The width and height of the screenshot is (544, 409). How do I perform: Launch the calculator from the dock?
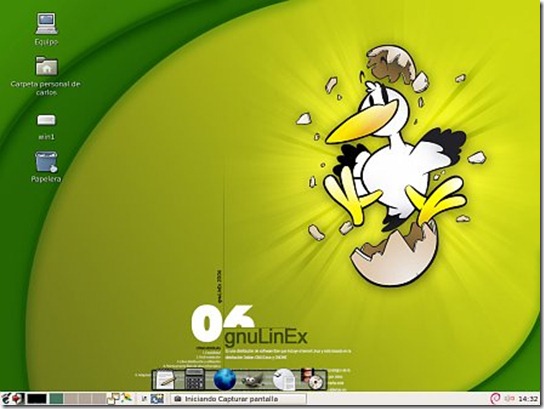195,379
